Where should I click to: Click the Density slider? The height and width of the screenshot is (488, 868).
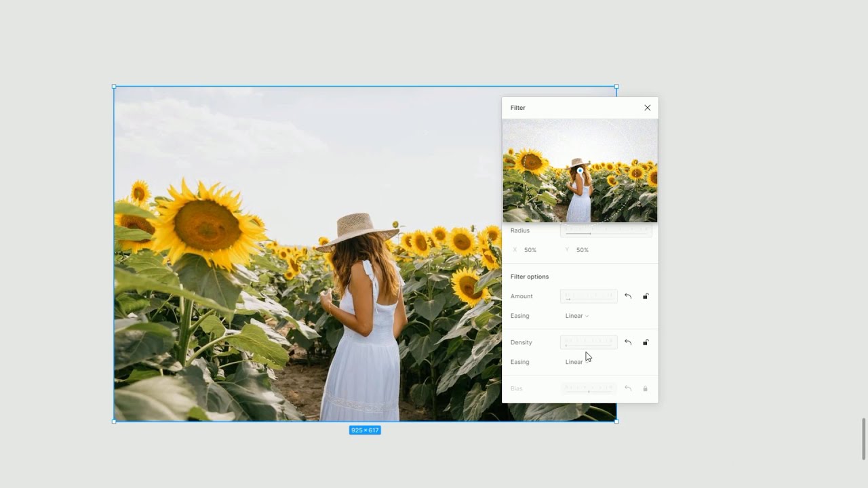click(x=589, y=342)
